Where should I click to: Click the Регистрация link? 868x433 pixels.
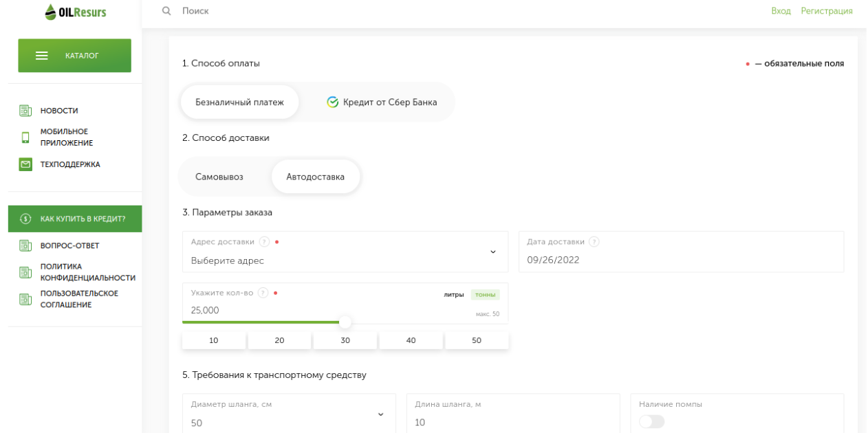pos(826,11)
